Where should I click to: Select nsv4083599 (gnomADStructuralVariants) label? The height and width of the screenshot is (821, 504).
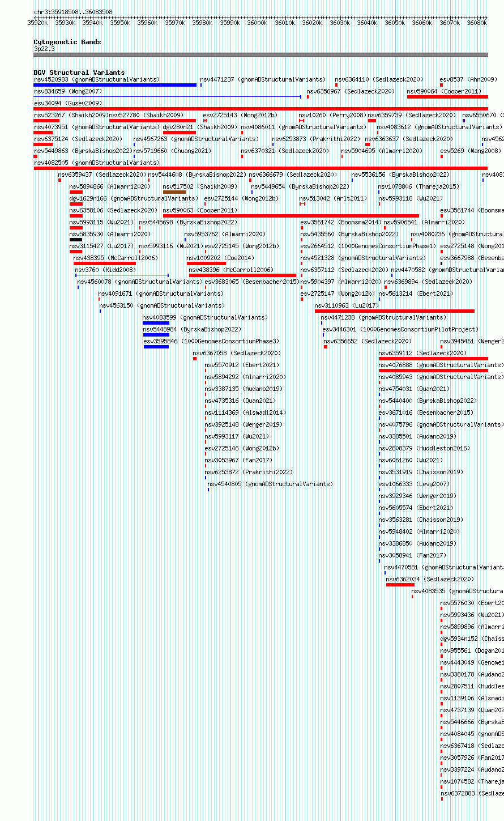coord(205,317)
